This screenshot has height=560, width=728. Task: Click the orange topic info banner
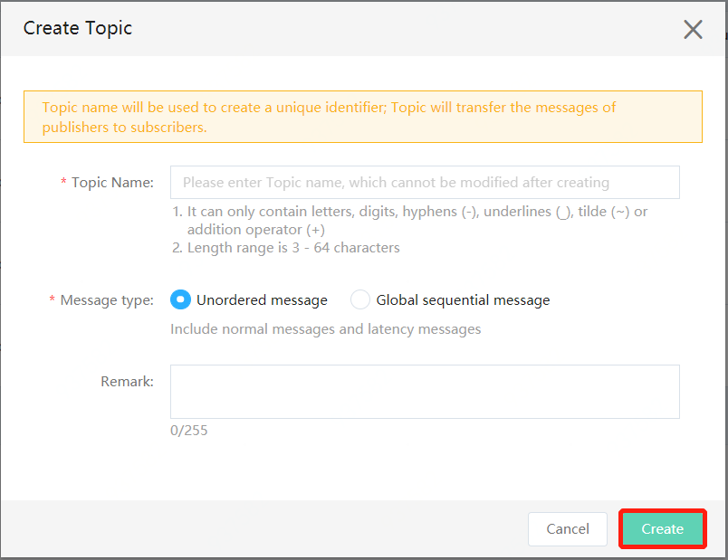[x=363, y=117]
